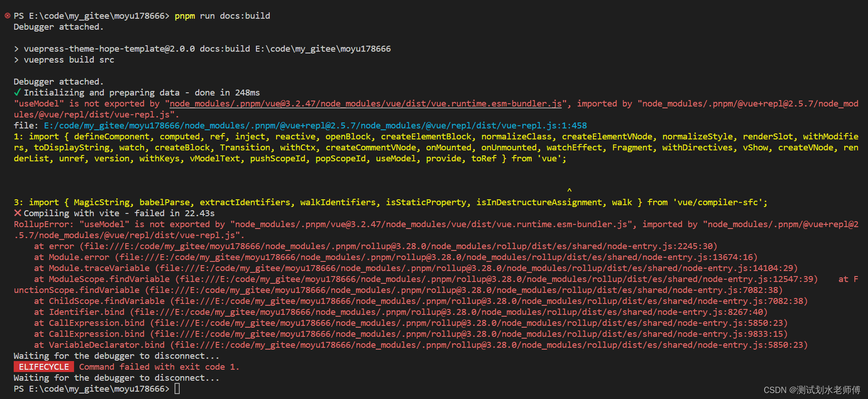This screenshot has width=868, height=399.
Task: Click the 'pnpm' command text
Action: coord(185,16)
